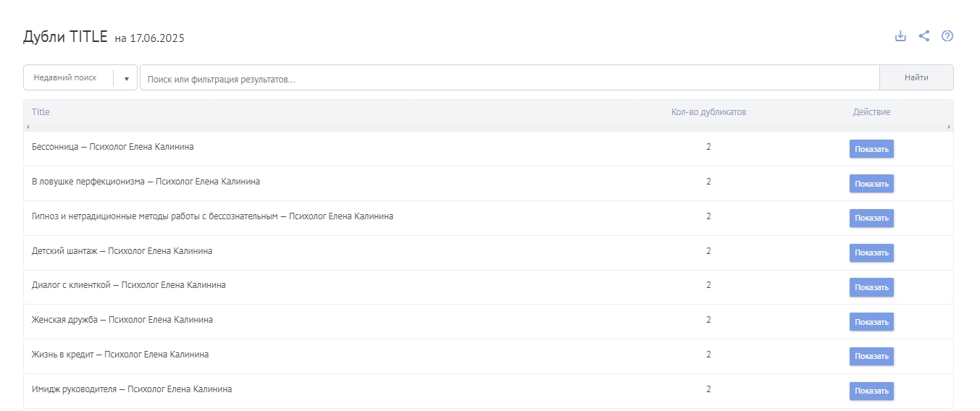Click the Действие column header

tap(871, 112)
